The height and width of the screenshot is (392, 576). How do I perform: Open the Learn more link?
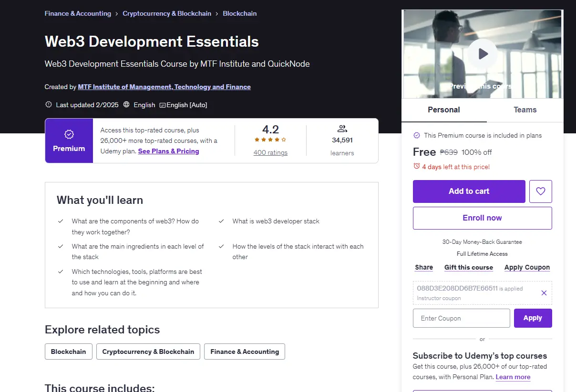coord(513,377)
